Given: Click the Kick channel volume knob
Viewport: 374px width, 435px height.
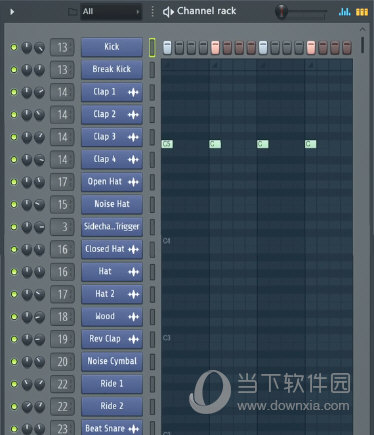Looking at the screenshot, I should pos(39,48).
